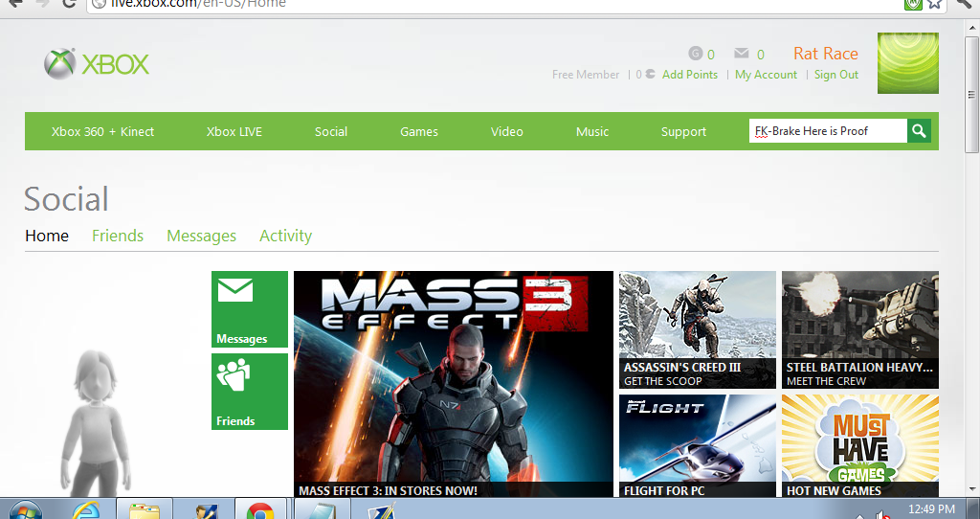980x519 pixels.
Task: Open Must Have Games tile
Action: tap(860, 446)
